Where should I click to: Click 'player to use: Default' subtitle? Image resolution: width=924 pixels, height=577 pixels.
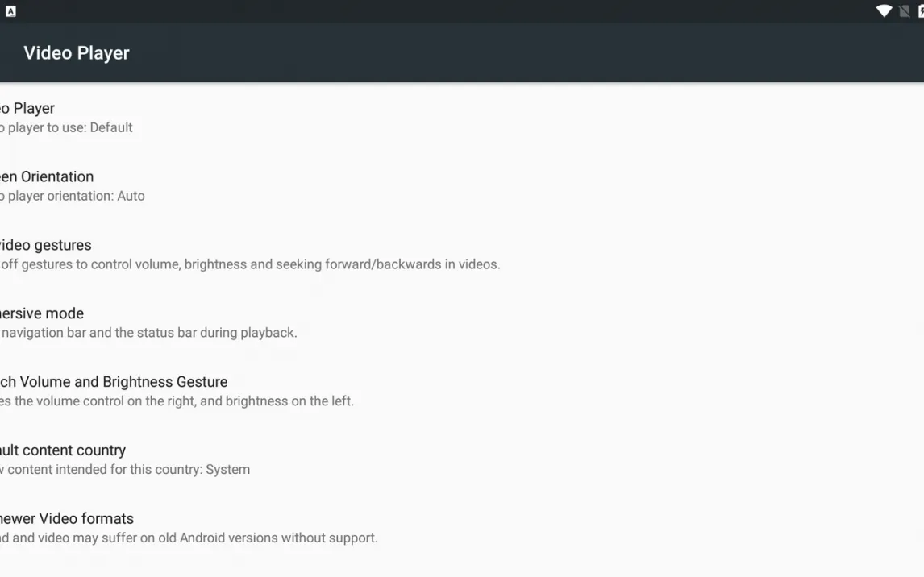(69, 127)
